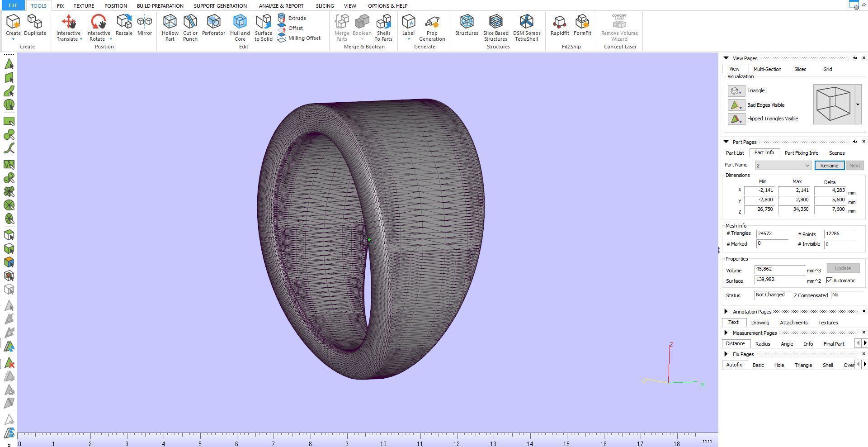The height and width of the screenshot is (447, 868).
Task: Open the Surface to Solid tool
Action: tap(263, 21)
